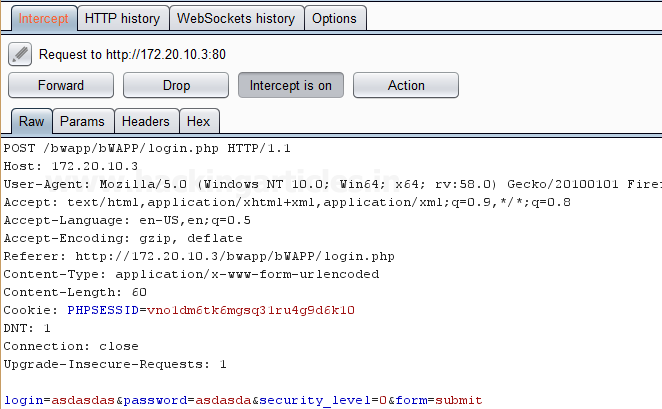Toggle the Intercept is on button
Image resolution: width=662 pixels, height=409 pixels.
click(x=290, y=85)
